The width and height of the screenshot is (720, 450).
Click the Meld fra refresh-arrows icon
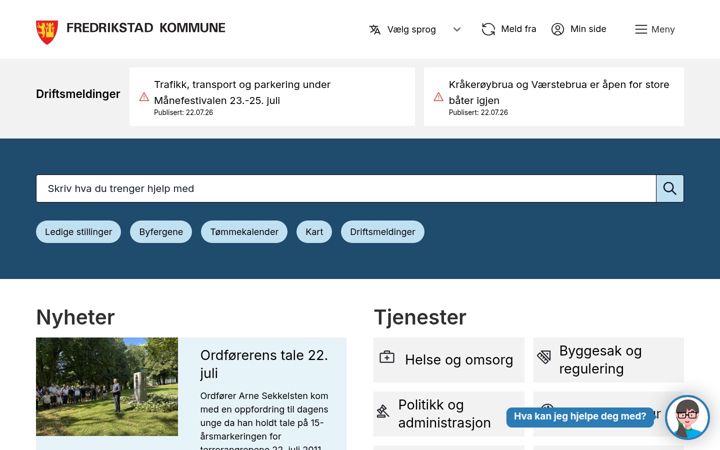coord(488,29)
